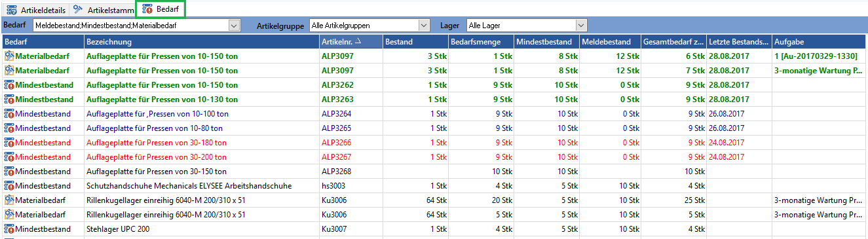Click the Mindestbestand icon in the ALP3262 row
Screen dimensions: 868x239
click(9, 85)
